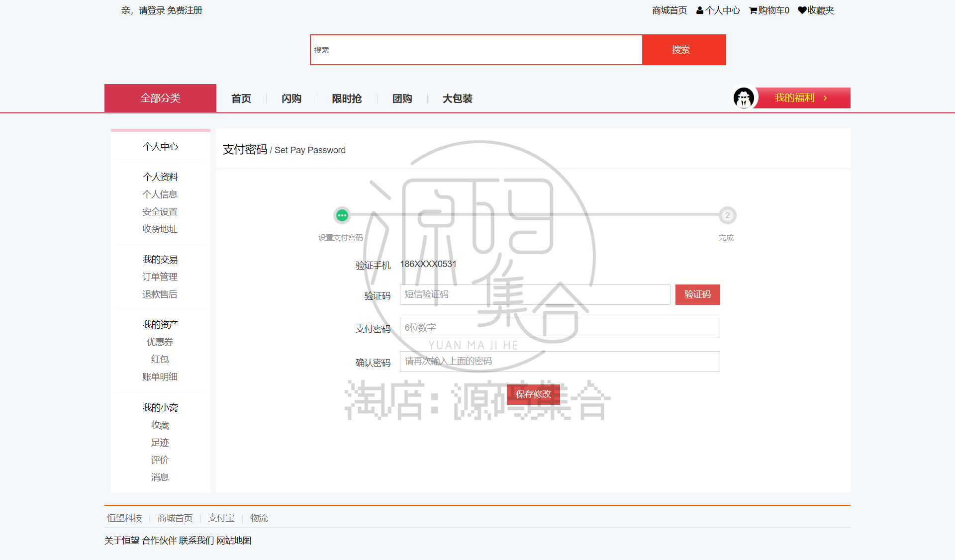This screenshot has width=955, height=560.
Task: Click 个人资料 section heading
Action: point(160,177)
